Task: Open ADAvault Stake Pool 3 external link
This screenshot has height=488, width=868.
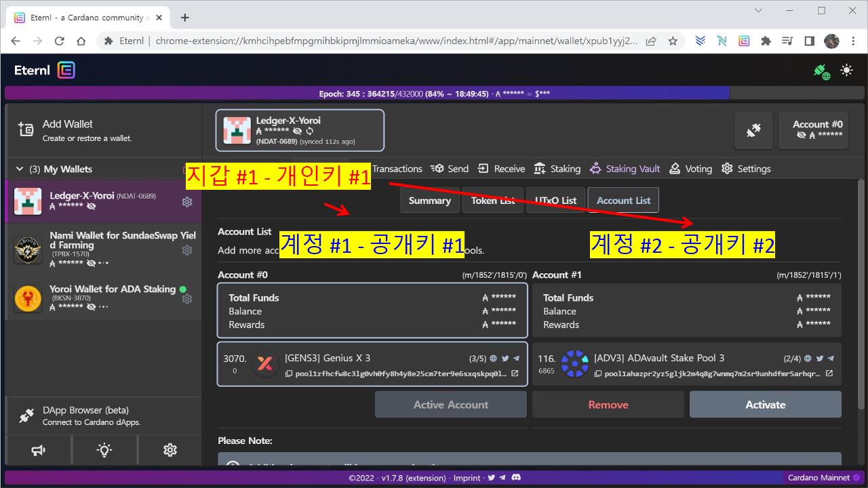Action: 829,373
